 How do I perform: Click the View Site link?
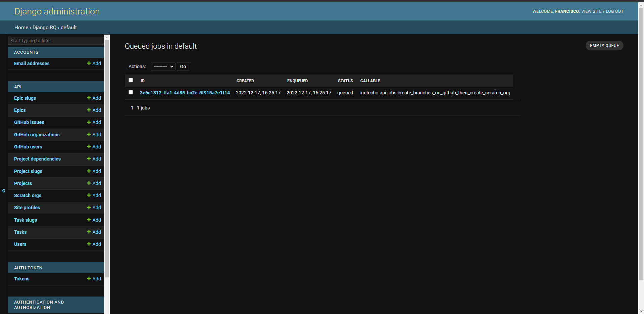click(x=591, y=11)
